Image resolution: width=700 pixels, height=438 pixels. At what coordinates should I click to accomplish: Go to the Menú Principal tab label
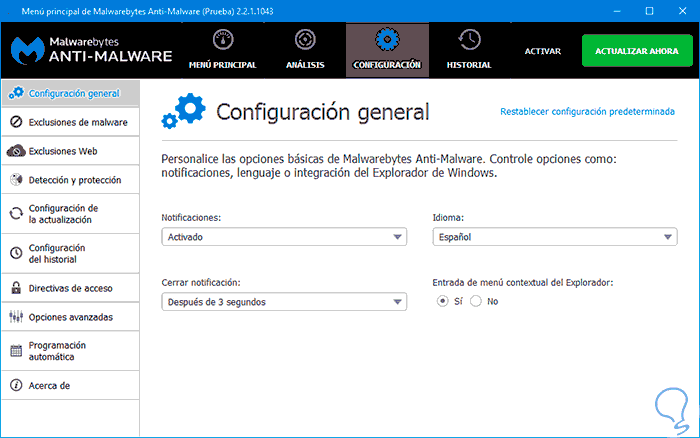(x=223, y=65)
